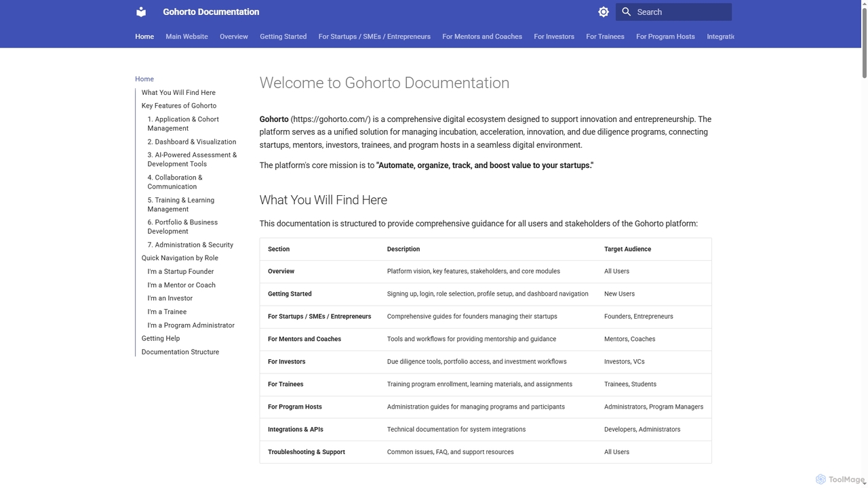868x488 pixels.
Task: Click the search magnifier icon
Action: pos(627,12)
